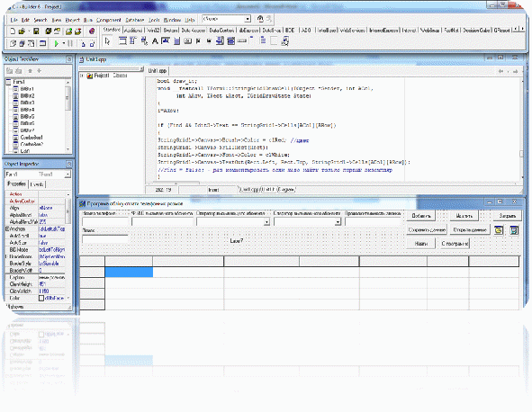532x412 pixels.
Task: Select the arrow pointer in component palette
Action: pyautogui.click(x=107, y=41)
